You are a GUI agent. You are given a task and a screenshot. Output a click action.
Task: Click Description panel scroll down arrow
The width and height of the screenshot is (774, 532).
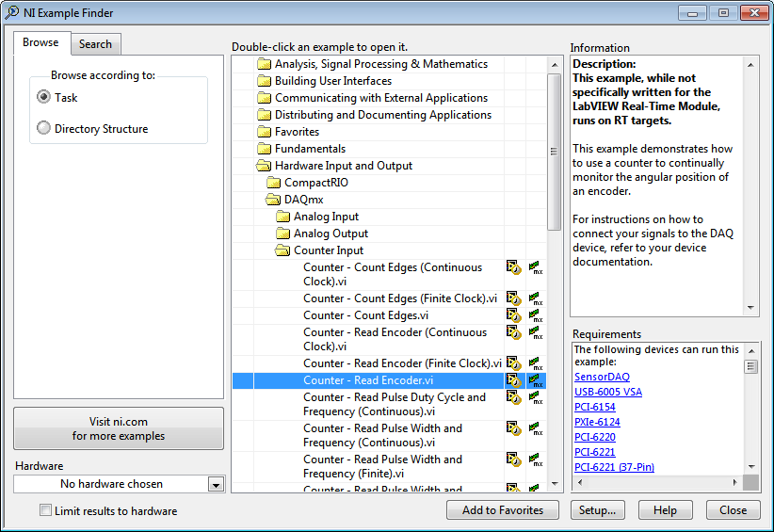pos(750,308)
